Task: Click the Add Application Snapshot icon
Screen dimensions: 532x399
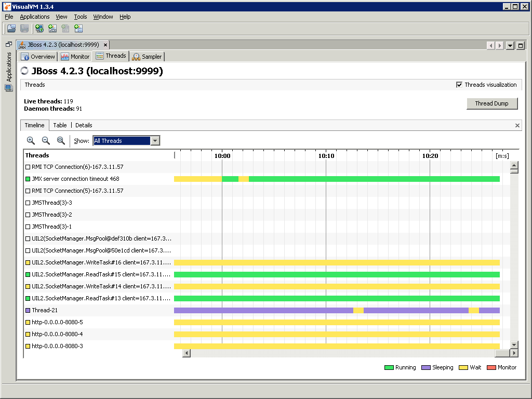Action: pyautogui.click(x=78, y=29)
